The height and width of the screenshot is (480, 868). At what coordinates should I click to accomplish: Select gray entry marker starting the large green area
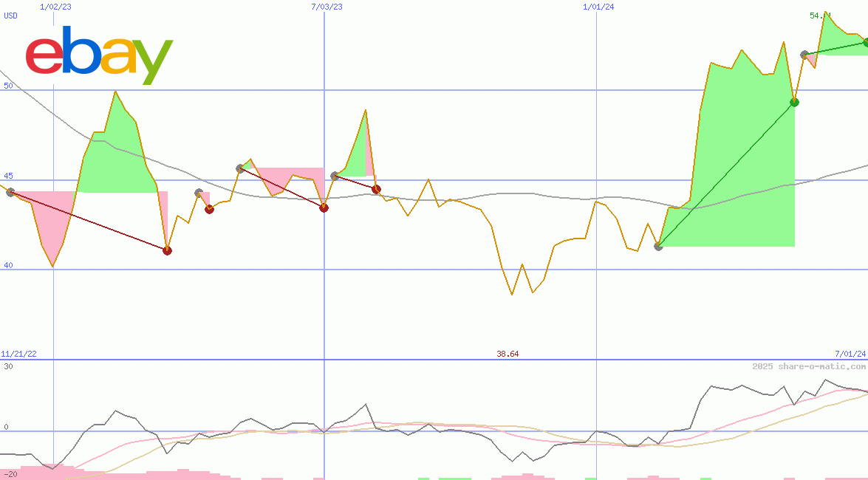point(659,246)
